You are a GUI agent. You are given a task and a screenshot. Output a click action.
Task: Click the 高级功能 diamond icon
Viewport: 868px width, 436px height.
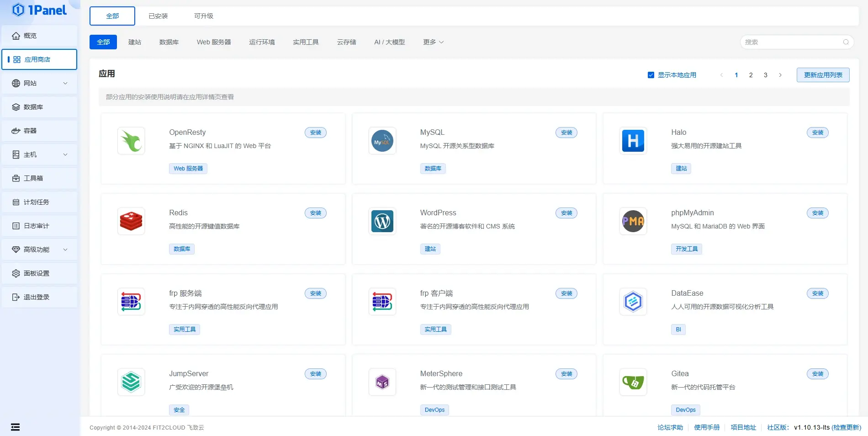(x=16, y=250)
